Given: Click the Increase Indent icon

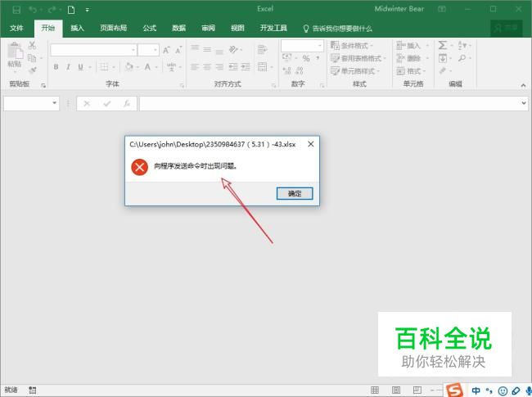Looking at the screenshot, I should (x=246, y=67).
